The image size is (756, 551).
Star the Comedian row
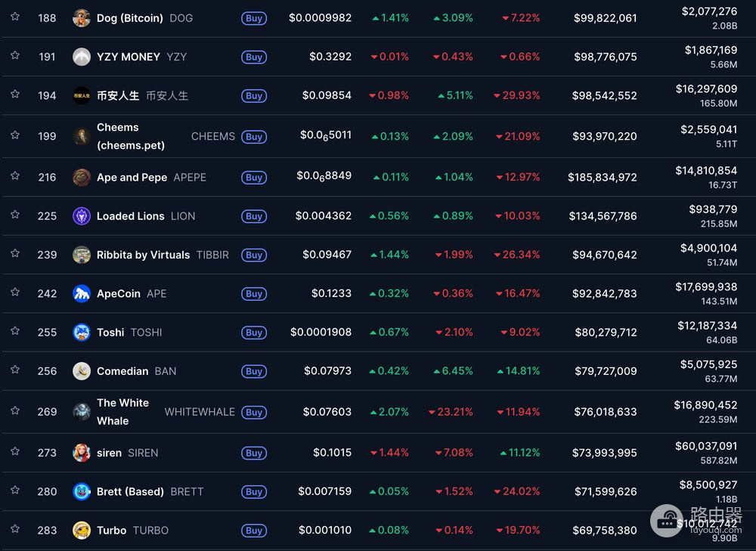click(x=15, y=370)
